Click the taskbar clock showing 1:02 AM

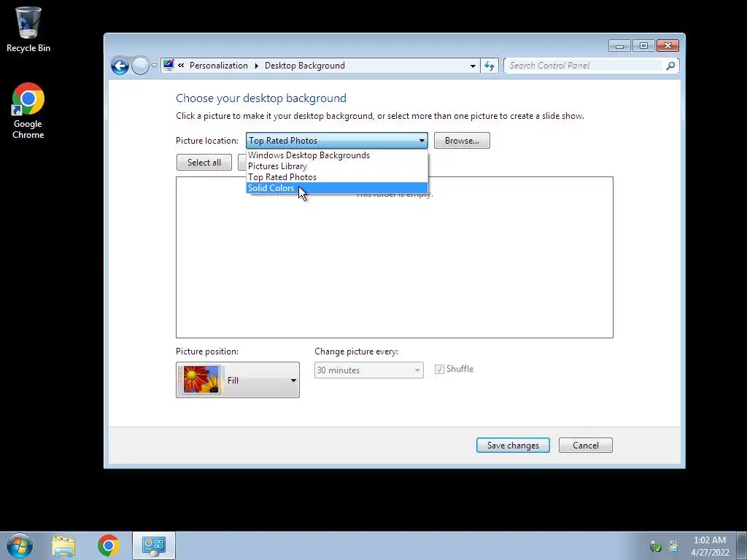coord(710,546)
